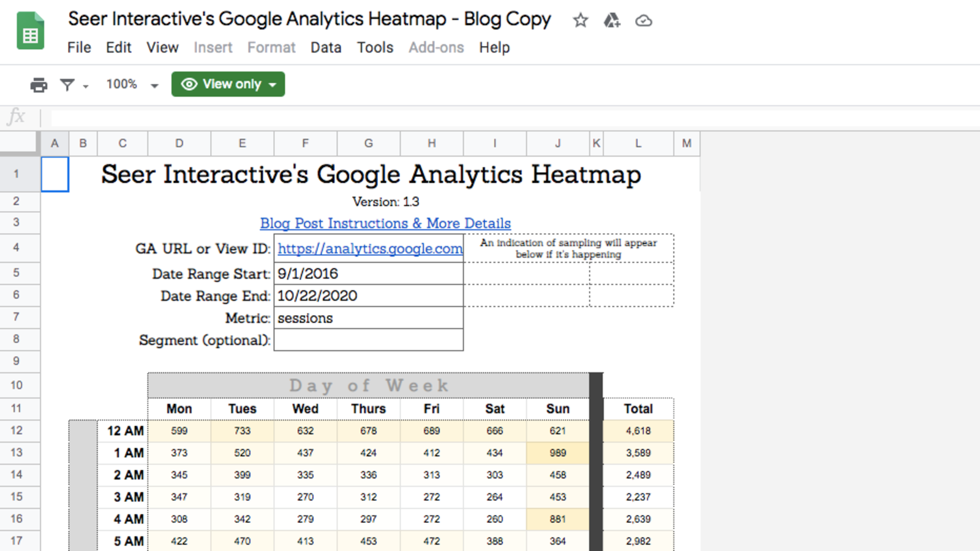Select column D header

click(179, 143)
